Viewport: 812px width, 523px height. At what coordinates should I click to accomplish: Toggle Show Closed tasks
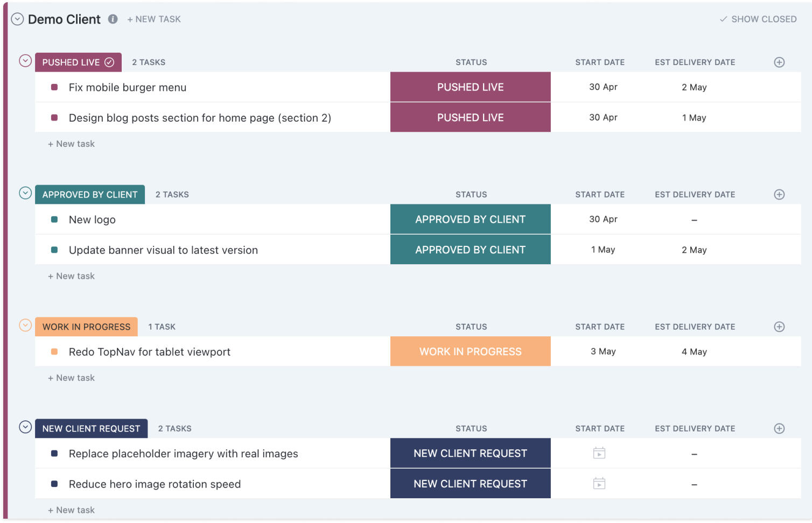tap(758, 19)
